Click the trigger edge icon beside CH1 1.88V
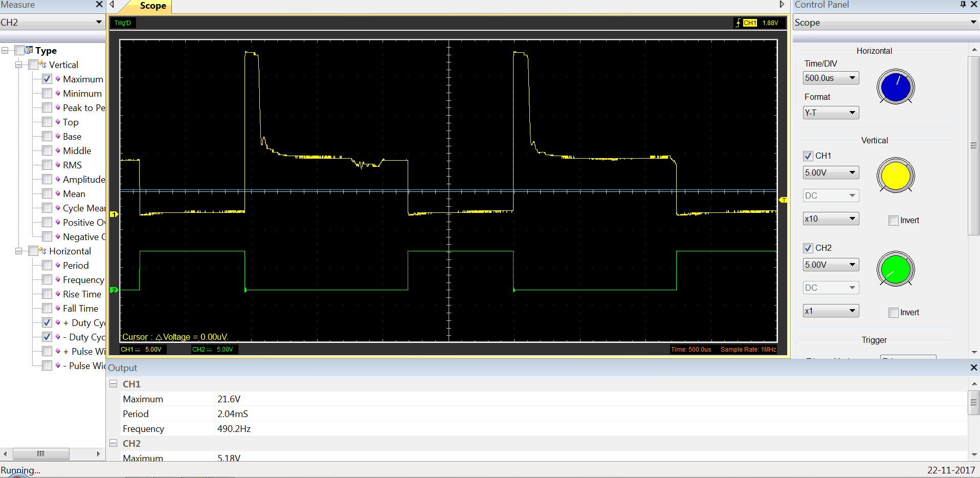Image resolution: width=980 pixels, height=478 pixels. 738,23
